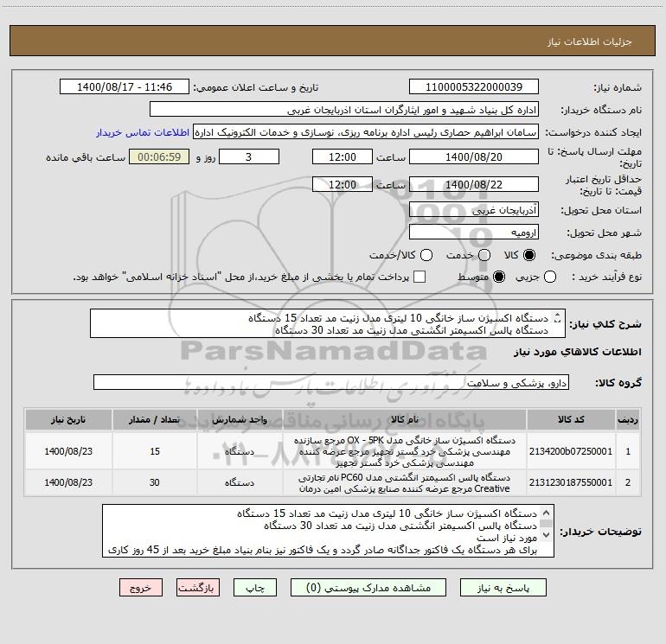Click the کد کالا column header
The width and height of the screenshot is (666, 644).
[571, 419]
